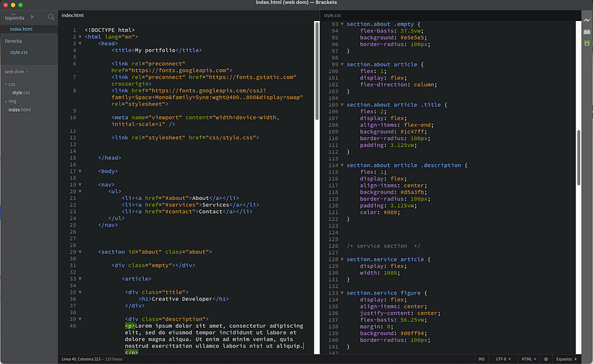Click the left editor vertical scrollbar thumb
This screenshot has height=364, width=593.
(x=317, y=71)
